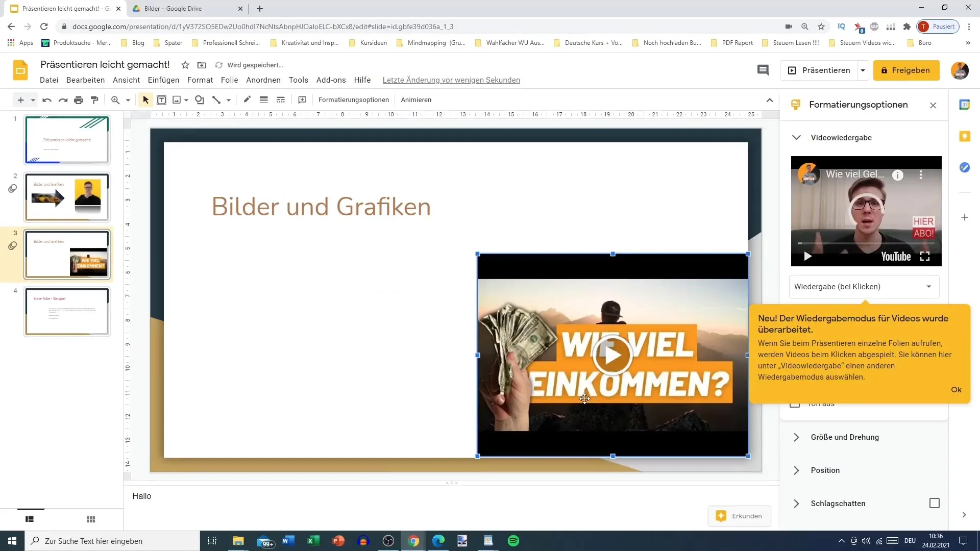Viewport: 980px width, 551px height.
Task: Click the get add-ons plus icon
Action: [965, 217]
